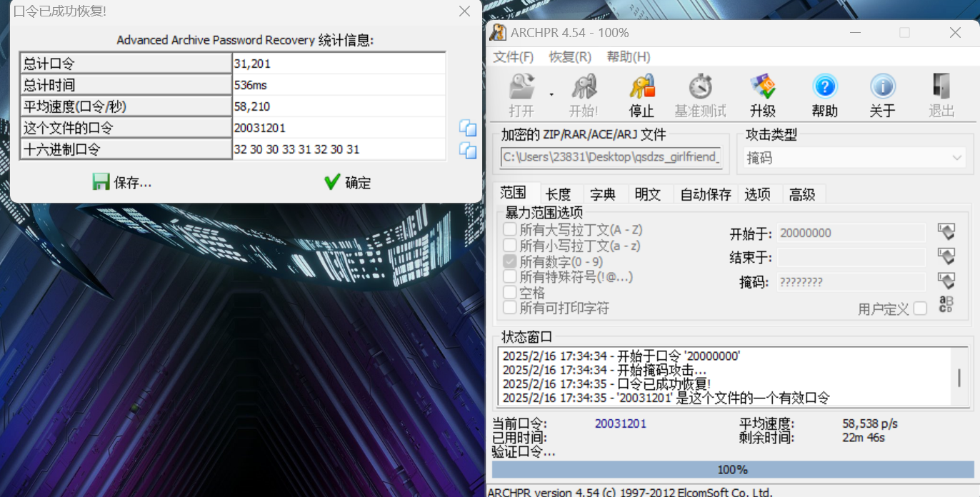The height and width of the screenshot is (497, 980).
Task: Click the 100% progress bar
Action: 733,469
